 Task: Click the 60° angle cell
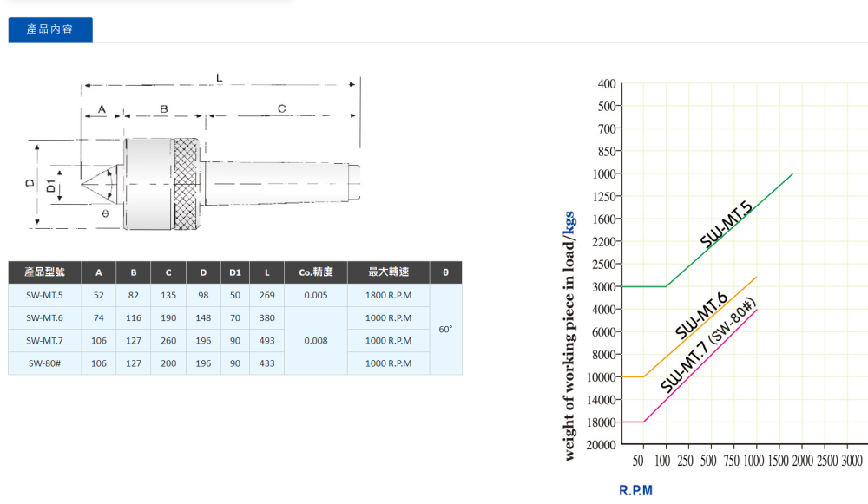click(x=445, y=330)
